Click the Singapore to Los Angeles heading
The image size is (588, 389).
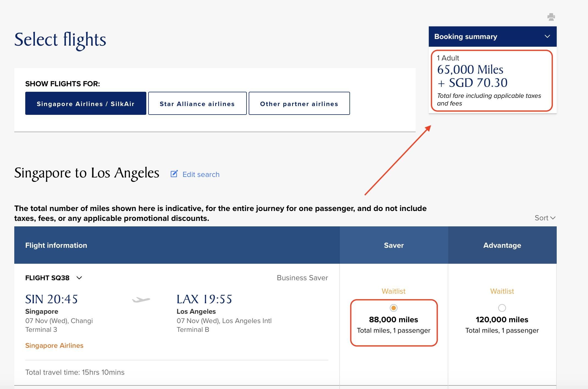pyautogui.click(x=87, y=173)
